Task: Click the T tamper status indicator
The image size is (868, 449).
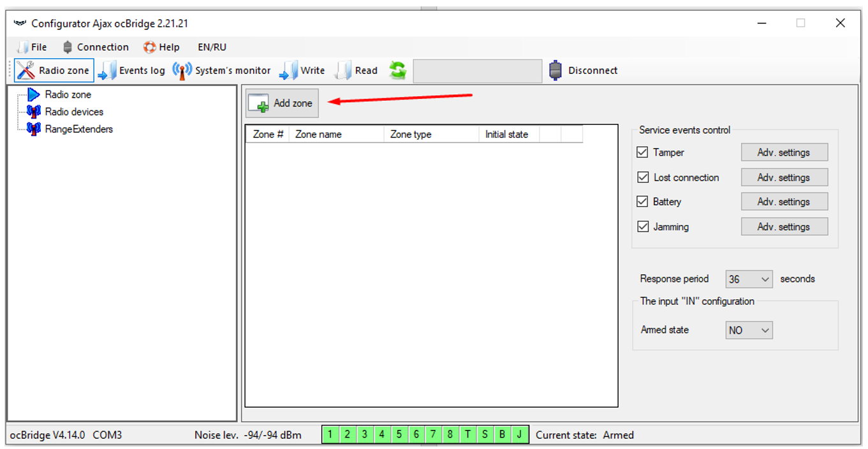Action: pos(468,435)
